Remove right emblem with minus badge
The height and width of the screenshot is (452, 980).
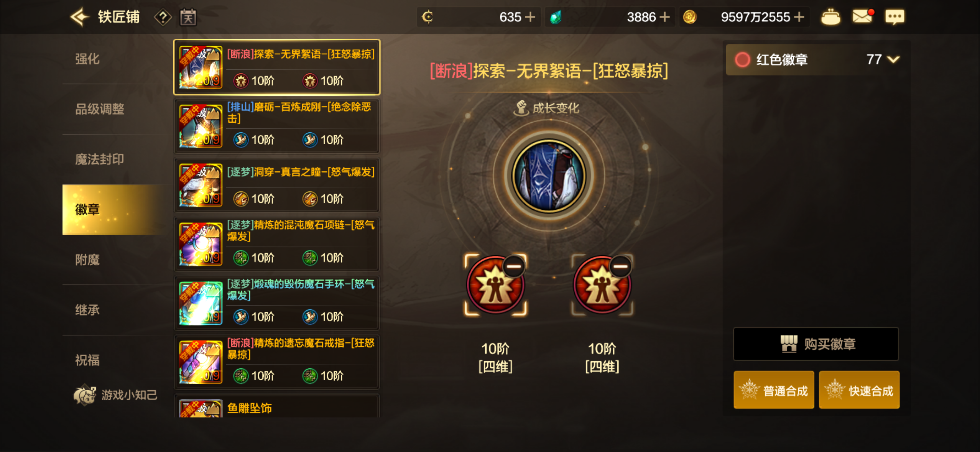[621, 266]
